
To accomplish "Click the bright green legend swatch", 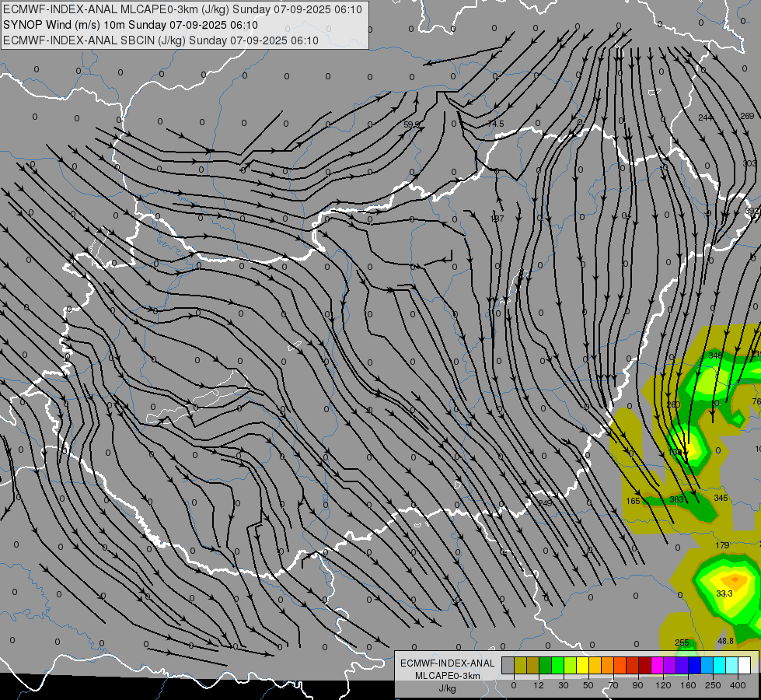I will (558, 665).
